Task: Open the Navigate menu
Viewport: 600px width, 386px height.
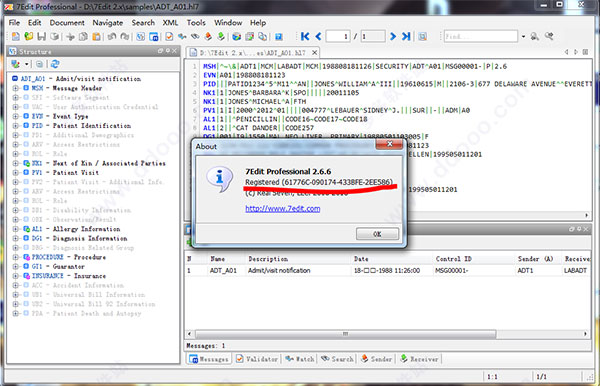Action: (x=108, y=23)
